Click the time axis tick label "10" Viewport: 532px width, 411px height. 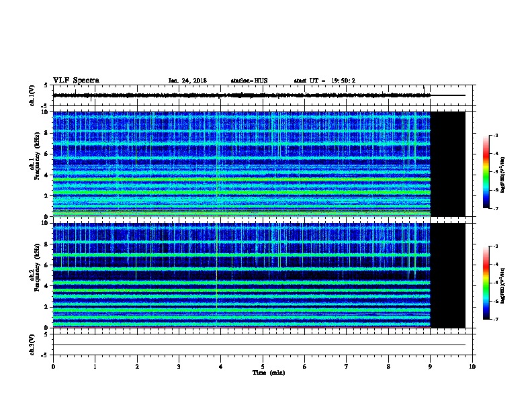click(472, 367)
